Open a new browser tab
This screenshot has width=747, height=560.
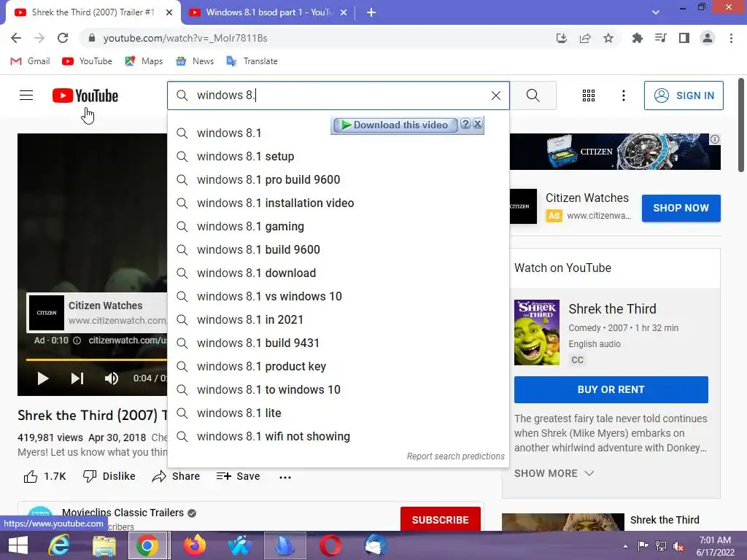(371, 12)
